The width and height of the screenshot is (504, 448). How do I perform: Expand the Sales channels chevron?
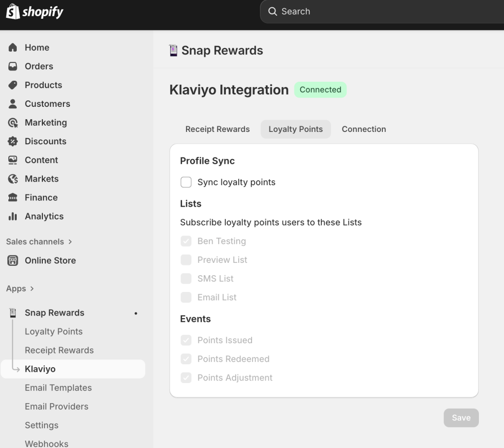[x=70, y=242]
